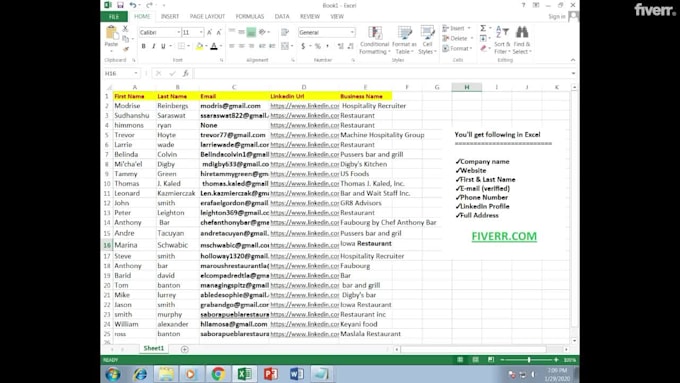The width and height of the screenshot is (680, 383).
Task: Open the Sort & Filter menu
Action: (502, 40)
